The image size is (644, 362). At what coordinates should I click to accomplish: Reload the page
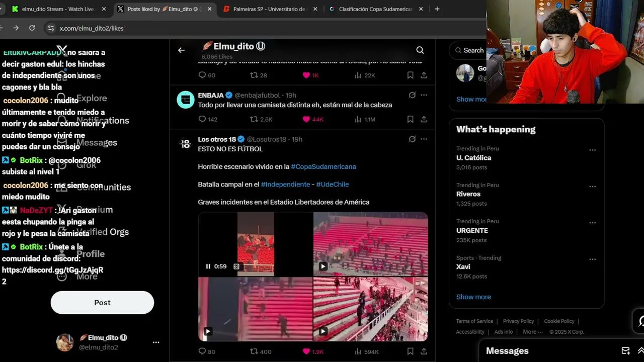coord(32,28)
